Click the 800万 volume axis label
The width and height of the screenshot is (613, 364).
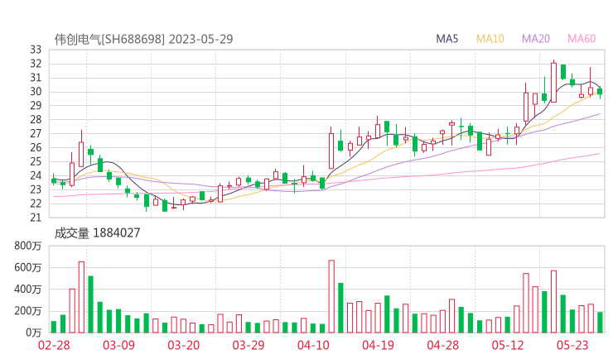pyautogui.click(x=28, y=246)
